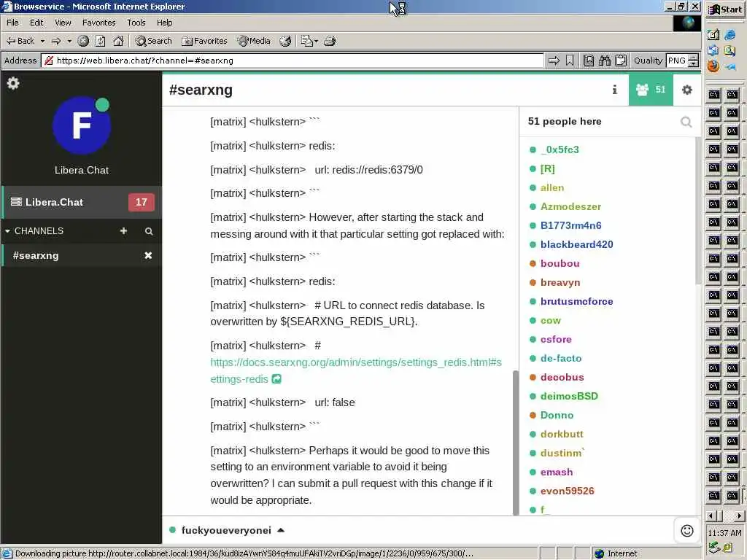Image resolution: width=747 pixels, height=560 pixels.
Task: Launch Firefox quick launch icon
Action: point(713,66)
